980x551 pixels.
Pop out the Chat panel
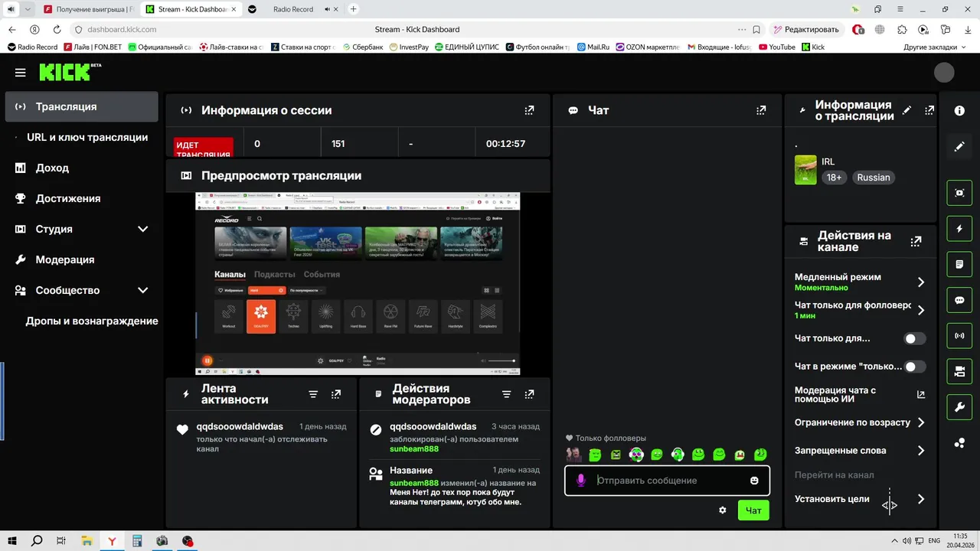761,110
